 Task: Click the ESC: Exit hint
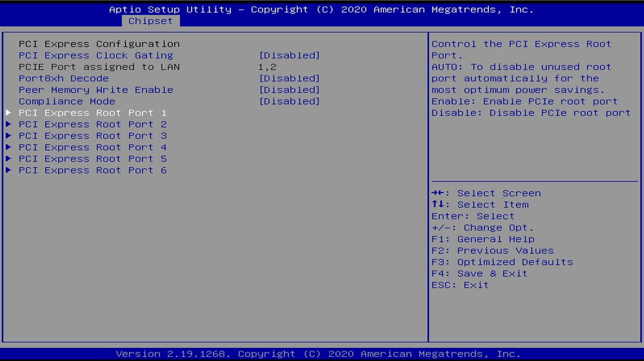coord(460,285)
